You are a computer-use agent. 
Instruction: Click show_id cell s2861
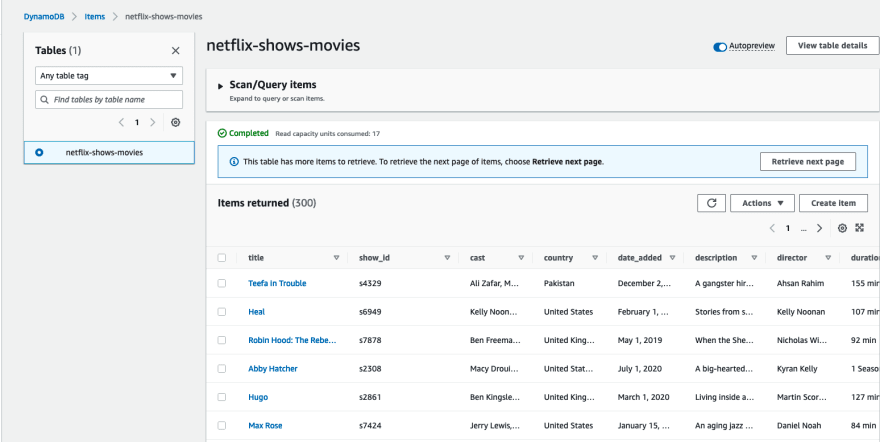coord(370,397)
